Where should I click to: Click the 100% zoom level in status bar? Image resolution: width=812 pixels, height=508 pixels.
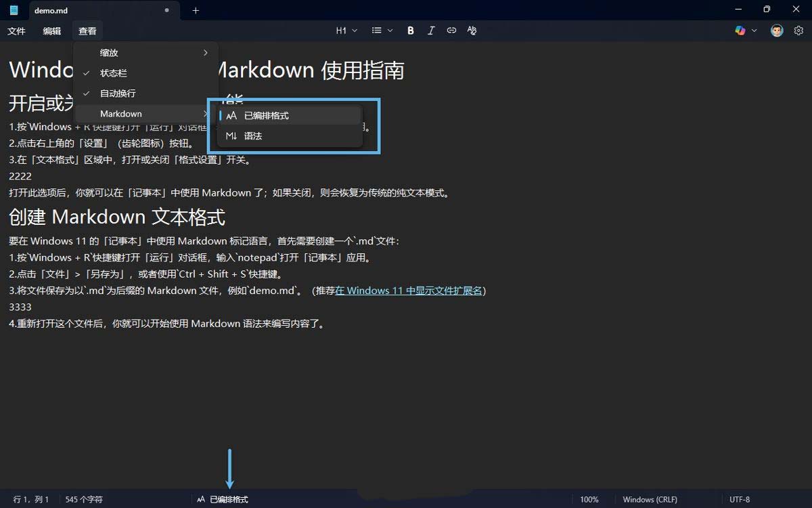[x=589, y=499]
